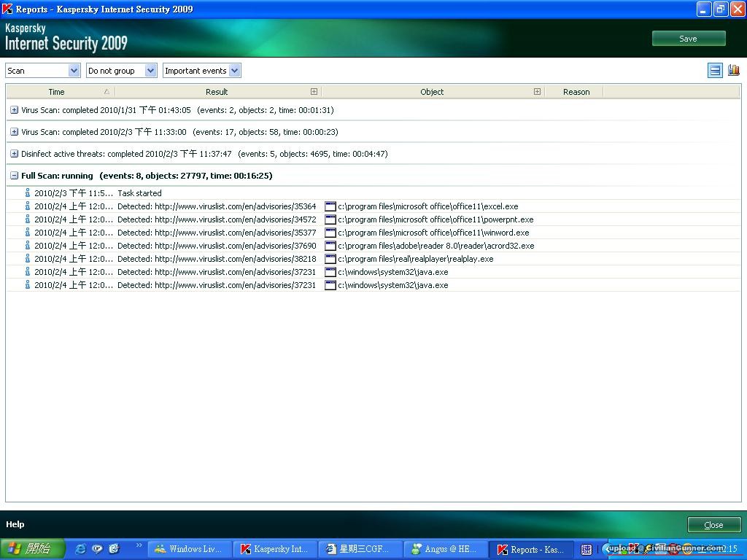This screenshot has width=747, height=560.
Task: Switch to the list view icon
Action: (715, 70)
